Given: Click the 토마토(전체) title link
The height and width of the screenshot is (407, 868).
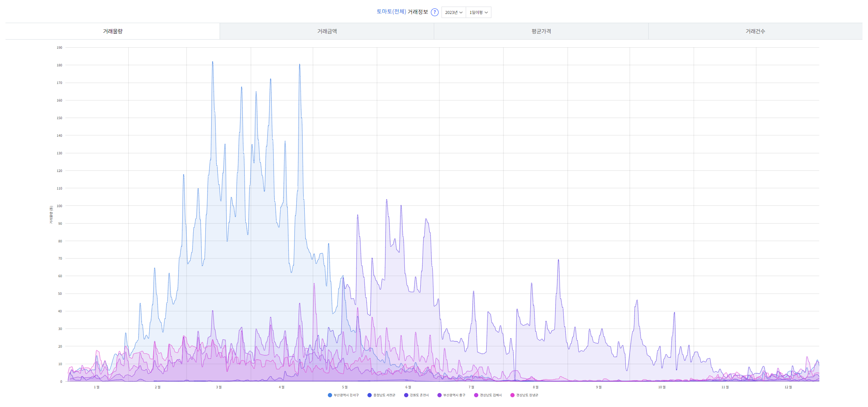Looking at the screenshot, I should click(x=391, y=12).
